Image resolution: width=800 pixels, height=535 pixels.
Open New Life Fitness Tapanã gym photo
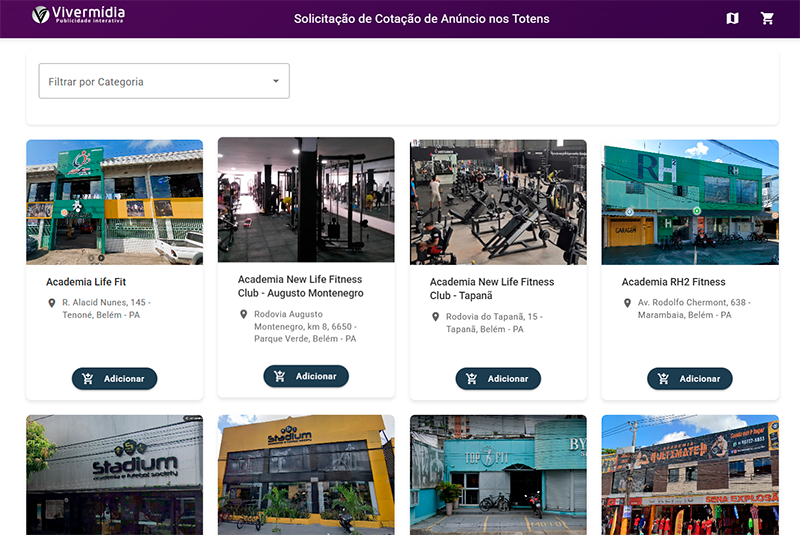click(498, 201)
